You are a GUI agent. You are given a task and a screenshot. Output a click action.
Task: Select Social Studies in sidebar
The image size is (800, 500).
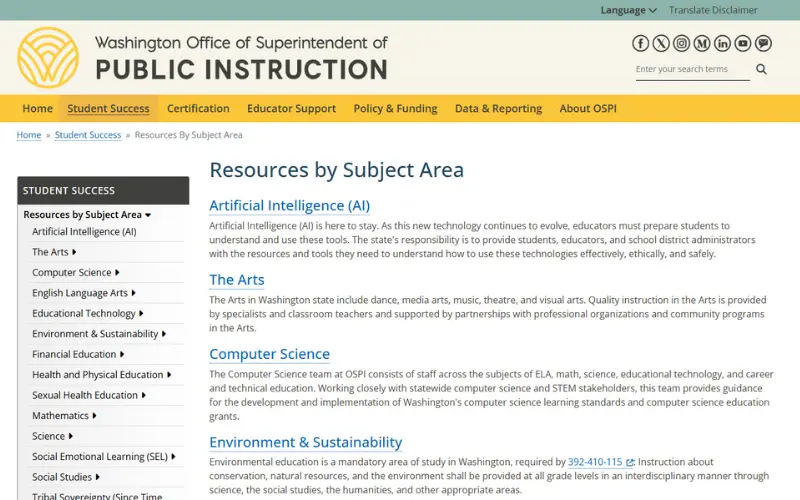click(x=62, y=477)
